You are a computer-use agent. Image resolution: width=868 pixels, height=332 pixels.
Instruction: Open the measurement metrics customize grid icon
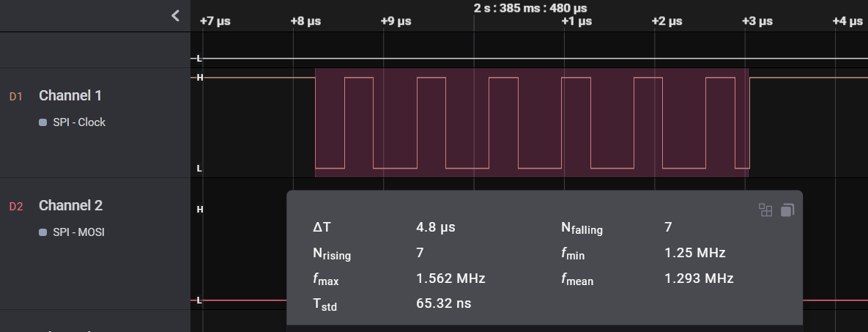[x=765, y=211]
